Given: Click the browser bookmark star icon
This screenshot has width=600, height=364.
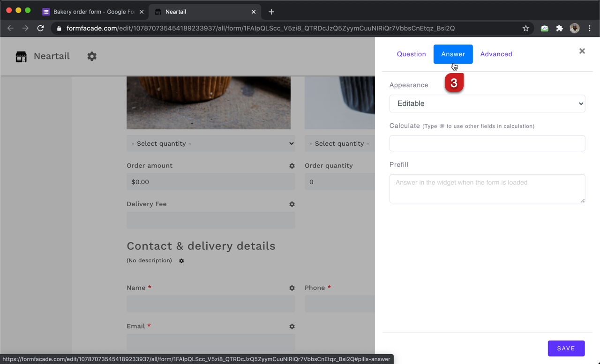Looking at the screenshot, I should coord(525,28).
